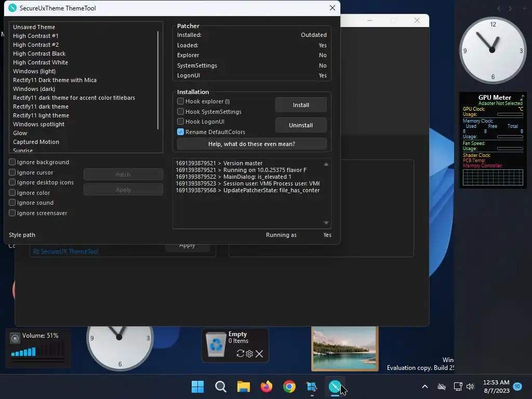Open the volume tray icon
Viewport: 532px width, 399px height.
pyautogui.click(x=470, y=387)
